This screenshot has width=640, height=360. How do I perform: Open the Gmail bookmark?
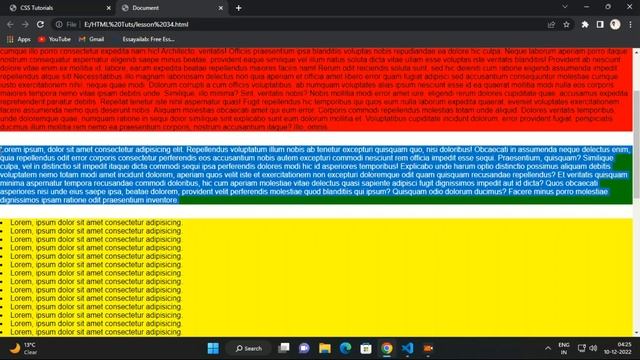click(91, 39)
